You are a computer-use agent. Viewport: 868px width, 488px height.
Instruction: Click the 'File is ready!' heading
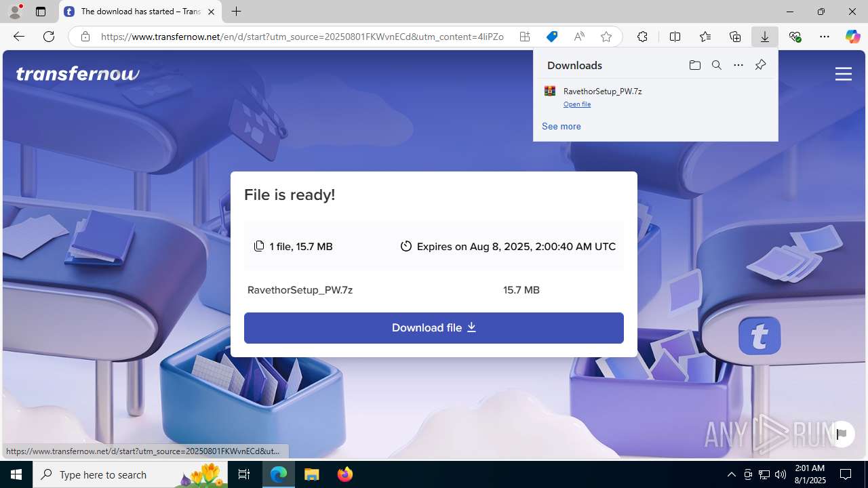click(x=290, y=195)
